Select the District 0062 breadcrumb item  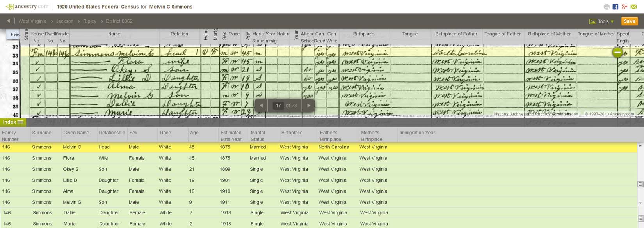(119, 21)
